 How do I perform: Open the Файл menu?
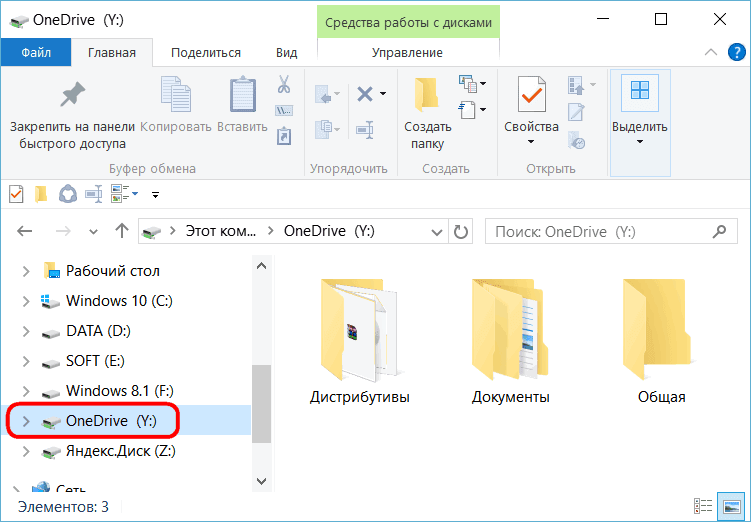[36, 52]
